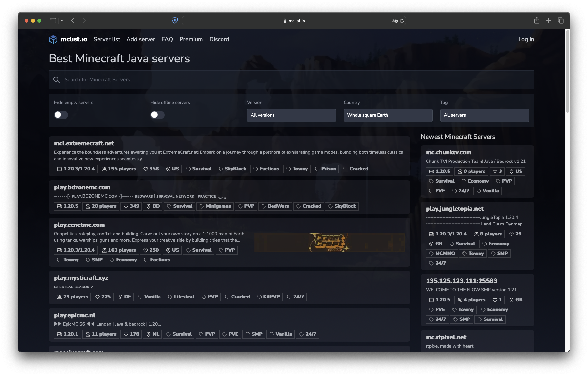Click the 178 likes heart on epicmc
The image size is (588, 376).
131,334
